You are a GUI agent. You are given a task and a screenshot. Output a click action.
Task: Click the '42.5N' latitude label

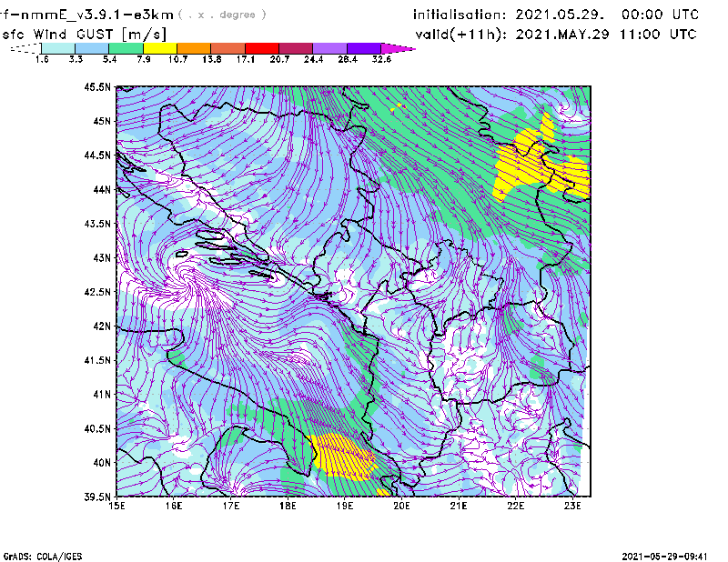coord(97,292)
